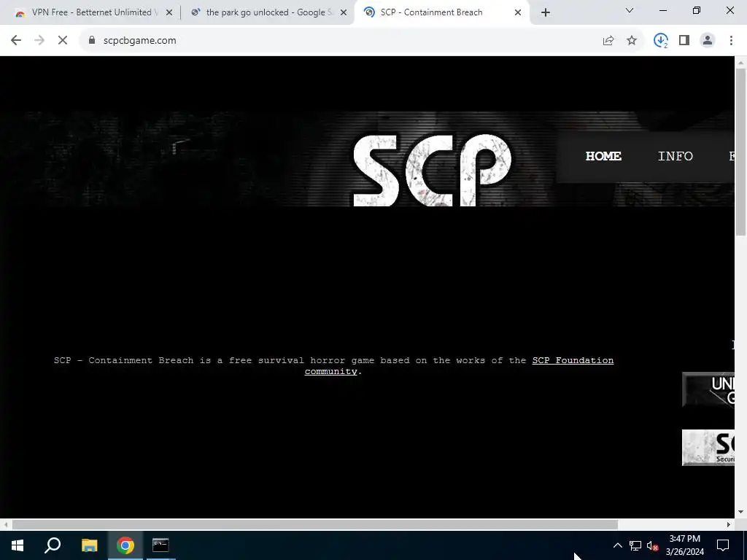View site info lock icon
Image resolution: width=747 pixels, height=560 pixels.
(x=92, y=41)
